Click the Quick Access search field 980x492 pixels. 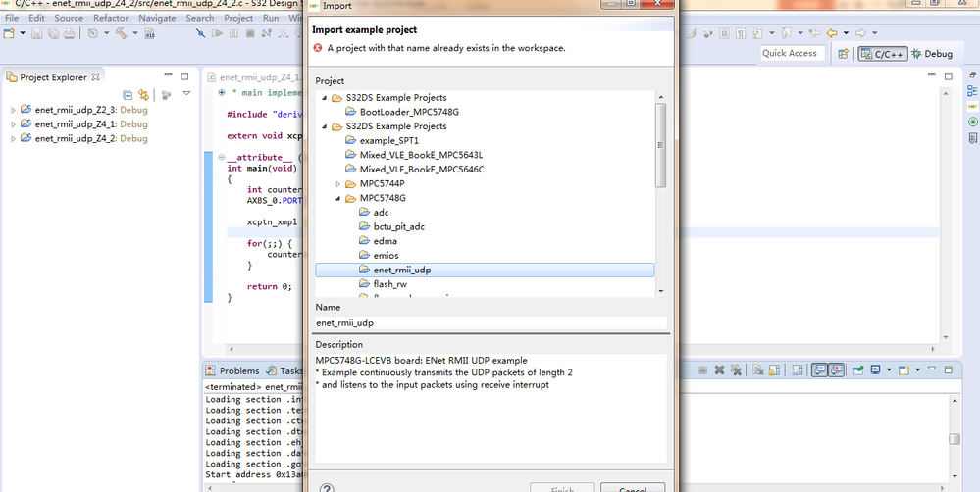[793, 54]
